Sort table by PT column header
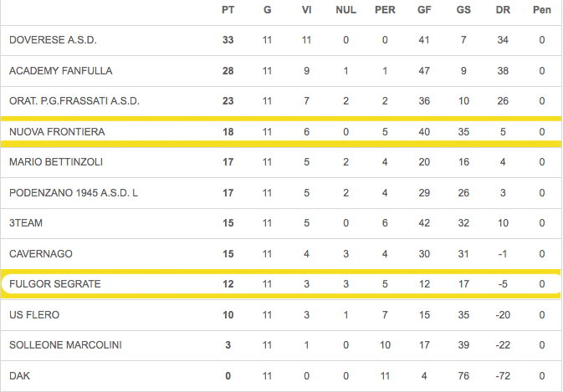 pos(228,10)
